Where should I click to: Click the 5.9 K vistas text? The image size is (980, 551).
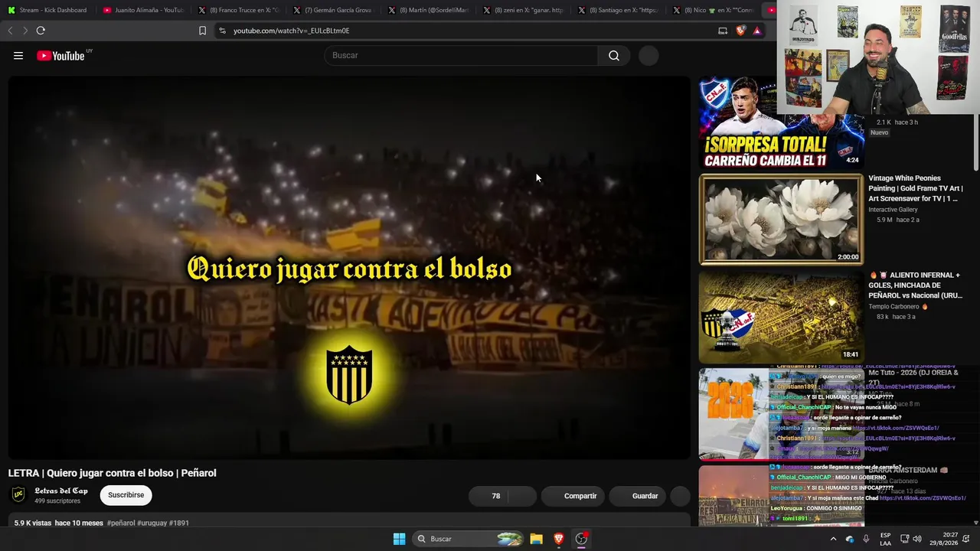(33, 523)
